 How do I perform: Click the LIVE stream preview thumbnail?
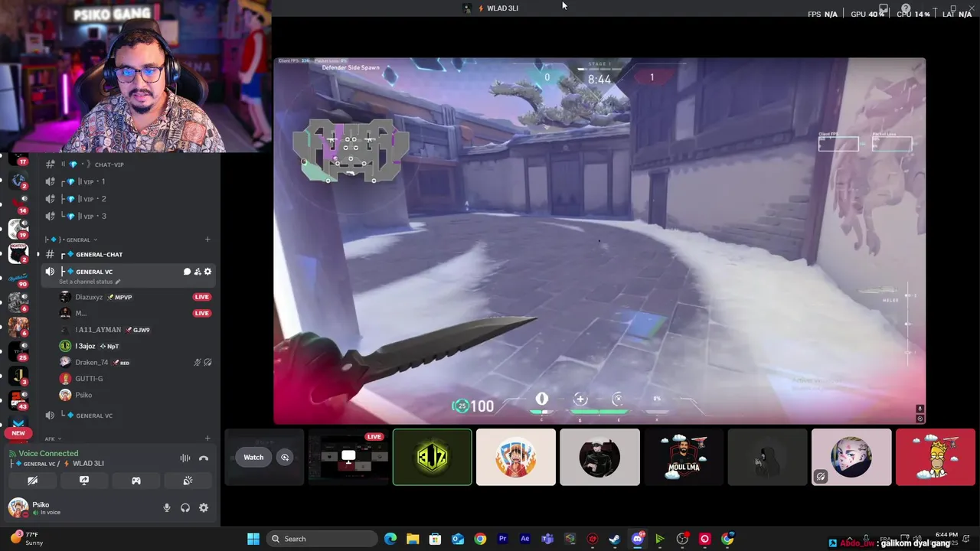click(348, 457)
